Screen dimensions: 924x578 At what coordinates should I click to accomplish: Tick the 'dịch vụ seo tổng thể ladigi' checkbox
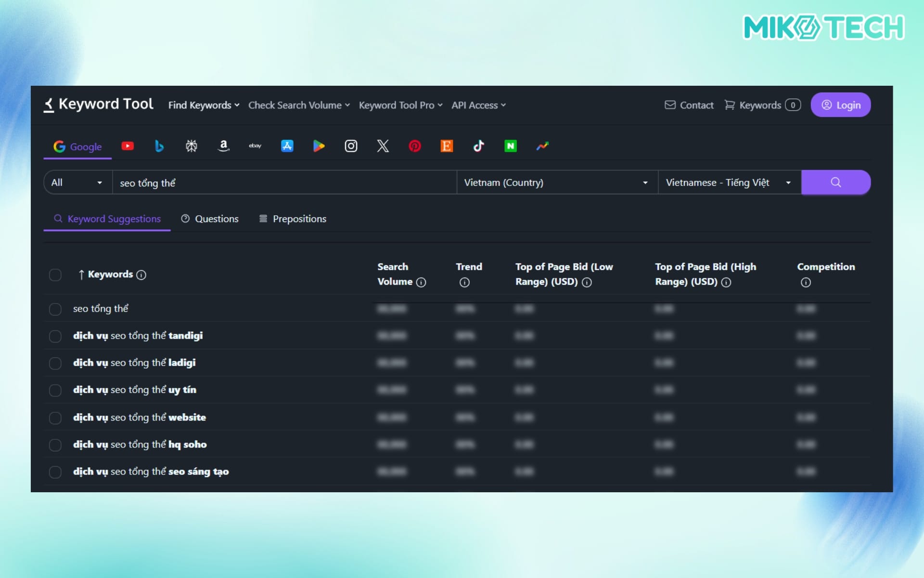coord(55,363)
